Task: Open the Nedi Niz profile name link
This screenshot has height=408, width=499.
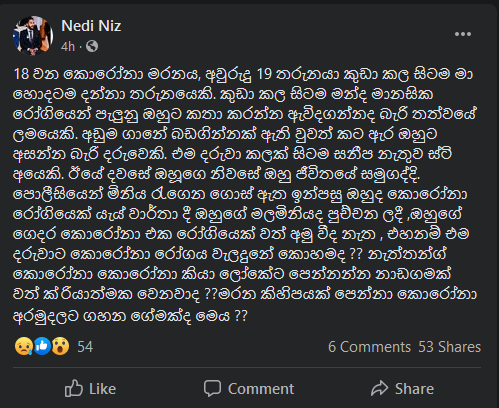Action: point(91,26)
